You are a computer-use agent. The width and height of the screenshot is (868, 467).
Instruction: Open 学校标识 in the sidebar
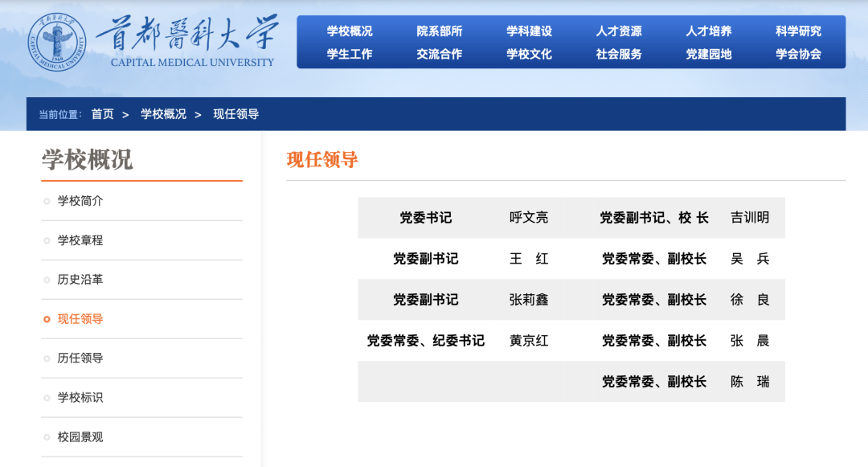(80, 397)
